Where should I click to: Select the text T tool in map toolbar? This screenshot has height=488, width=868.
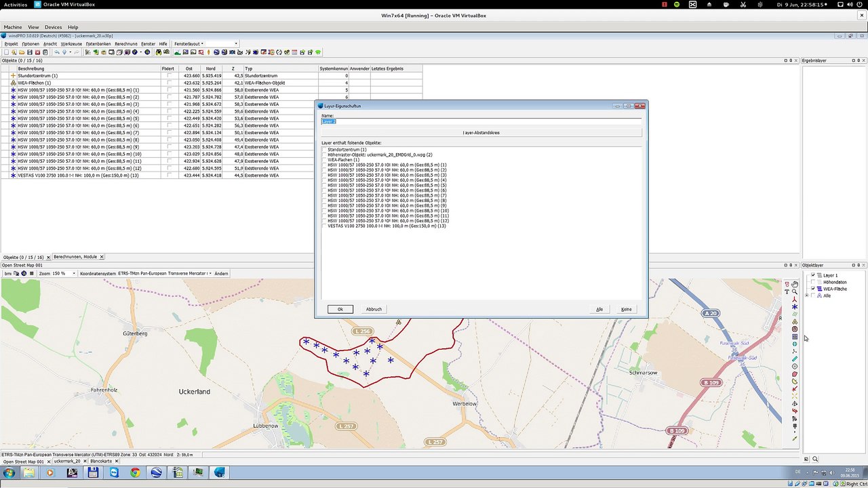click(787, 291)
